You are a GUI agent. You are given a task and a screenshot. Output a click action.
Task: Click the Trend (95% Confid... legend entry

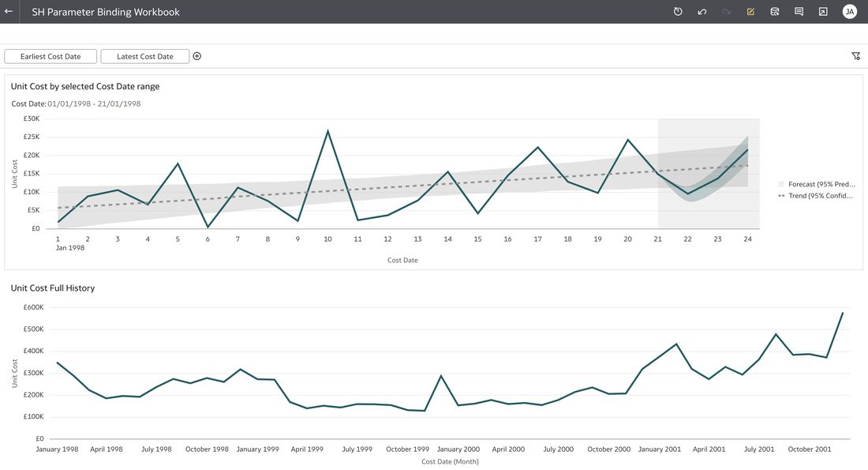point(821,196)
